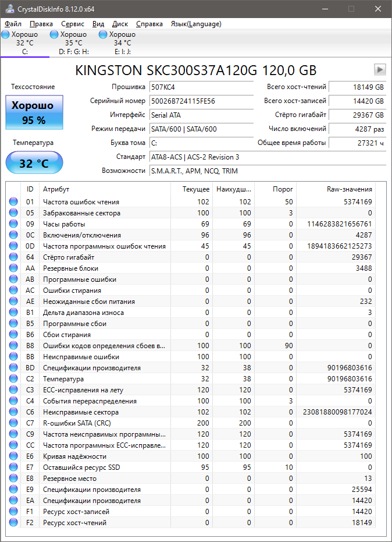Click the power-on hours value 27321 ч

pyautogui.click(x=358, y=143)
